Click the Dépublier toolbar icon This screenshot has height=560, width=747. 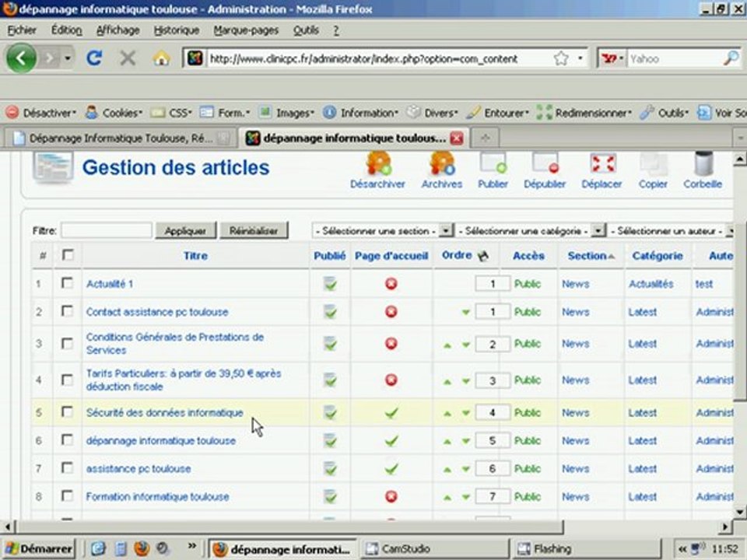click(x=545, y=170)
